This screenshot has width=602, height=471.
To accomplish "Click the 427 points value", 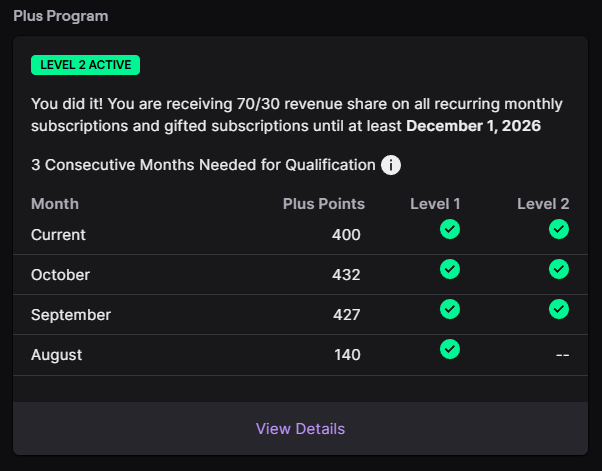I will [347, 315].
